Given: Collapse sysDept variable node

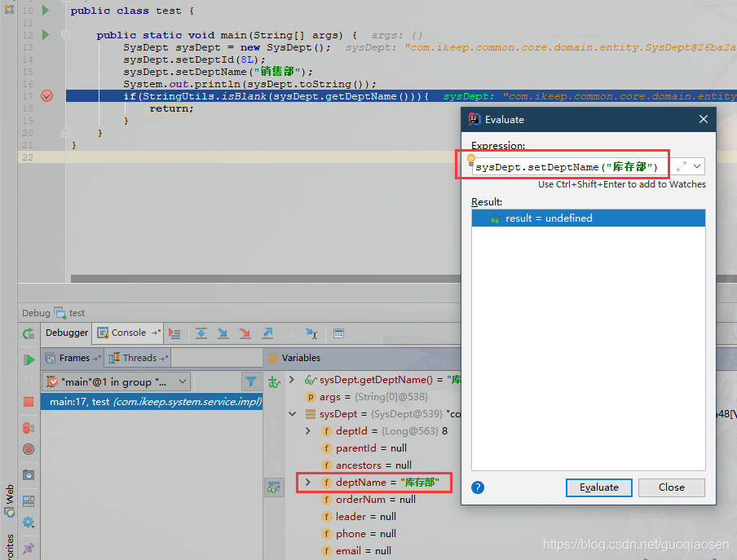Looking at the screenshot, I should click(x=292, y=414).
